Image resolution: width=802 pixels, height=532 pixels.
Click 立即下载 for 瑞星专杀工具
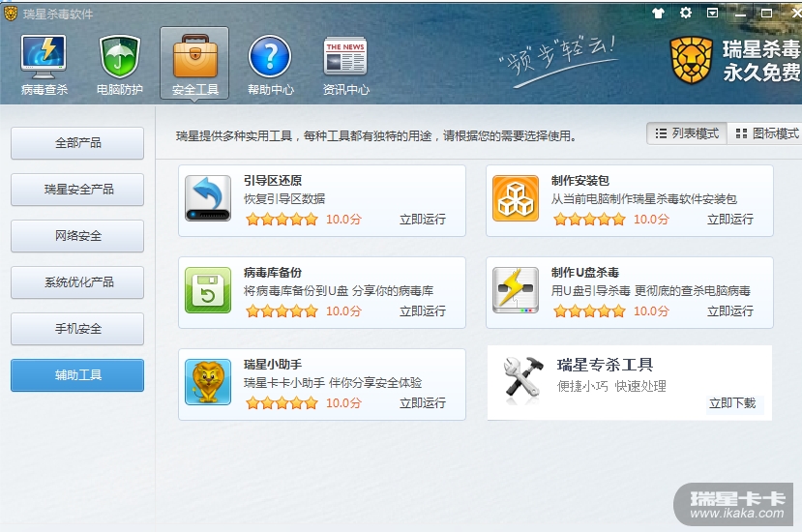732,403
